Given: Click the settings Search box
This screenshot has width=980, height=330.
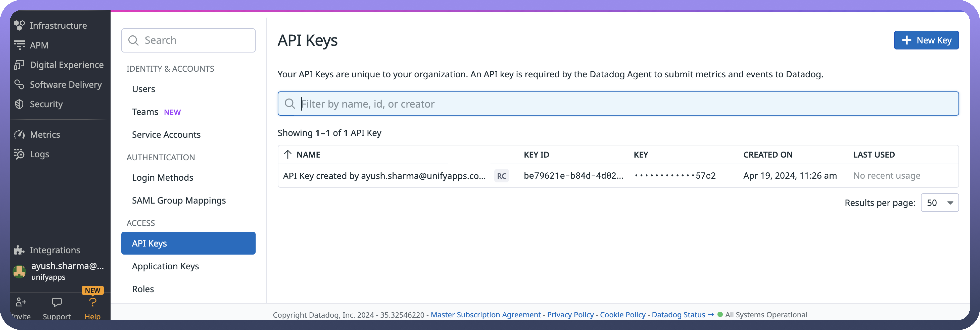Looking at the screenshot, I should [188, 40].
